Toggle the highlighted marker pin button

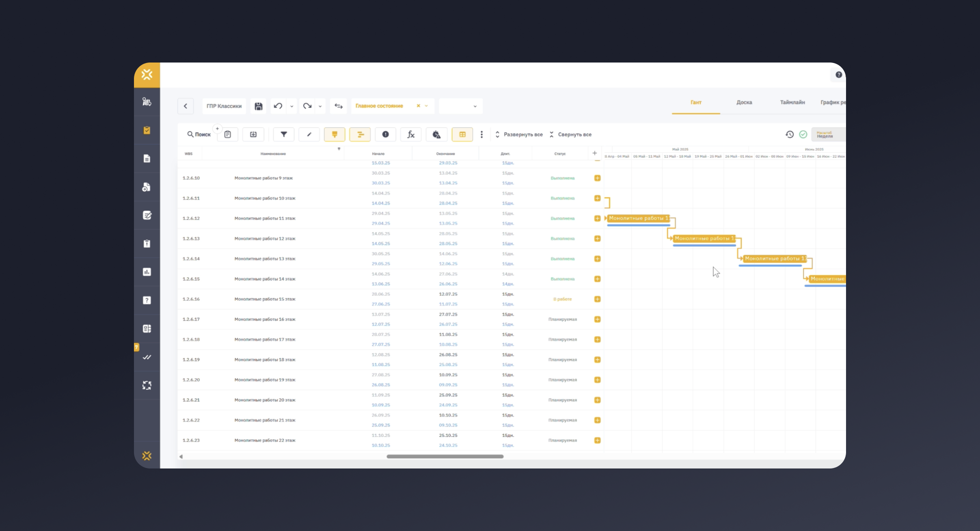pos(335,134)
